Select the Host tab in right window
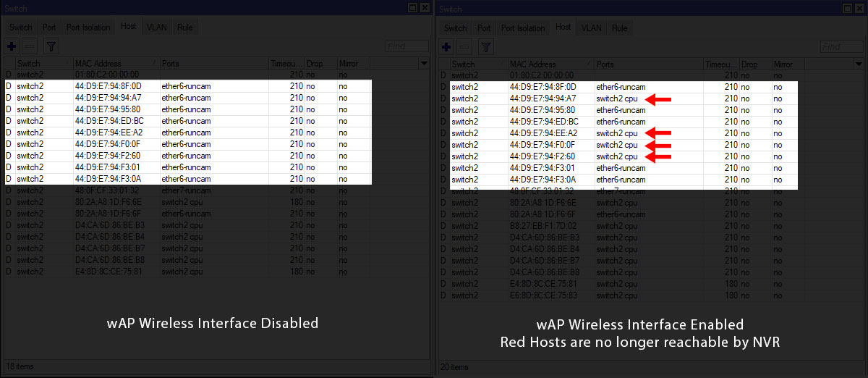 tap(563, 28)
